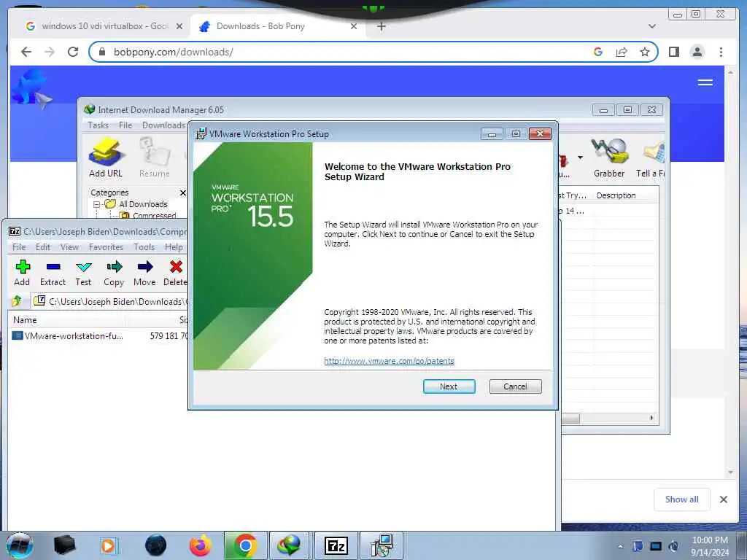The image size is (747, 560).
Task: Open the Help menu in 7-Zip
Action: click(x=174, y=246)
